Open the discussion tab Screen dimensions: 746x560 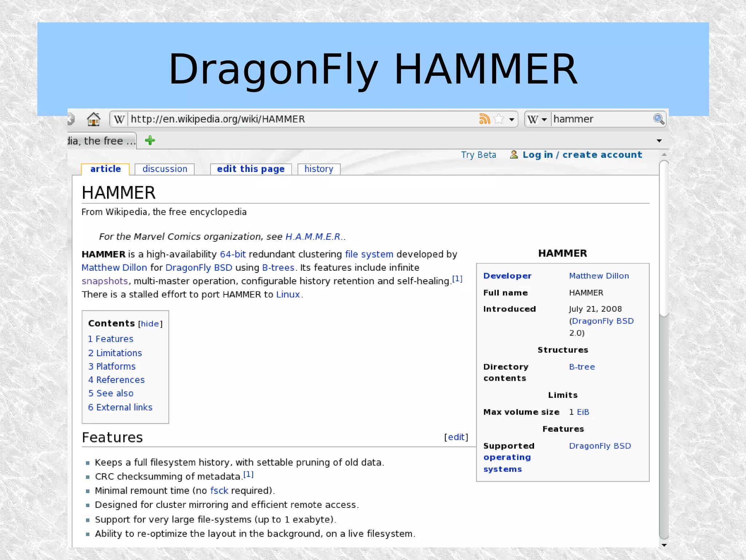(x=165, y=169)
